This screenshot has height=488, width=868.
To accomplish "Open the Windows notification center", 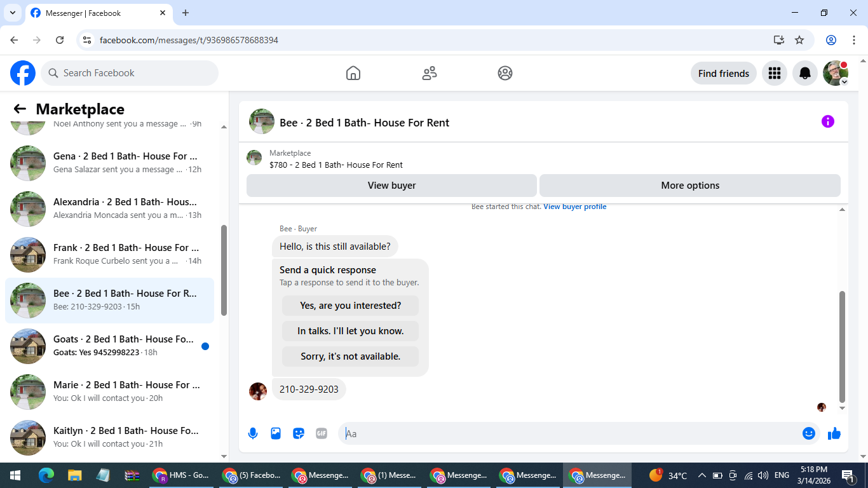I will point(848,475).
